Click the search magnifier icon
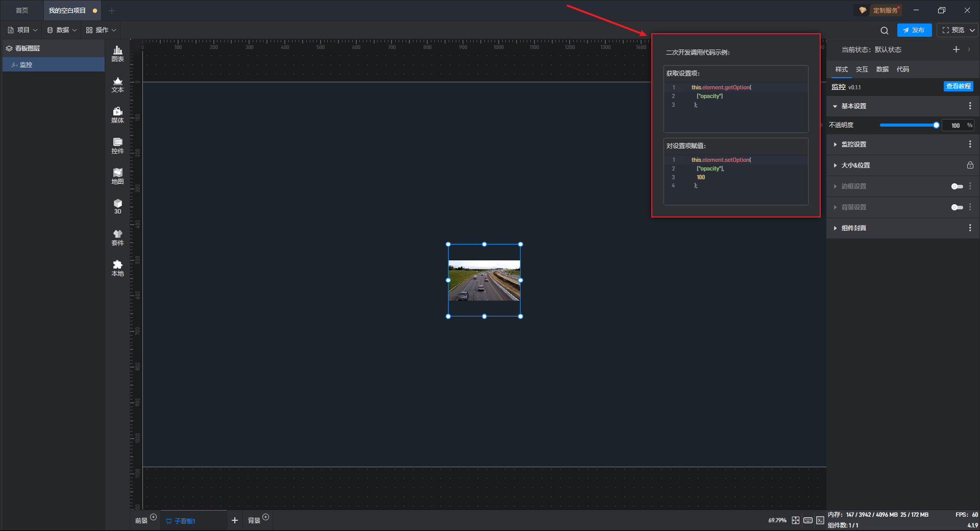The width and height of the screenshot is (980, 531). (x=884, y=31)
